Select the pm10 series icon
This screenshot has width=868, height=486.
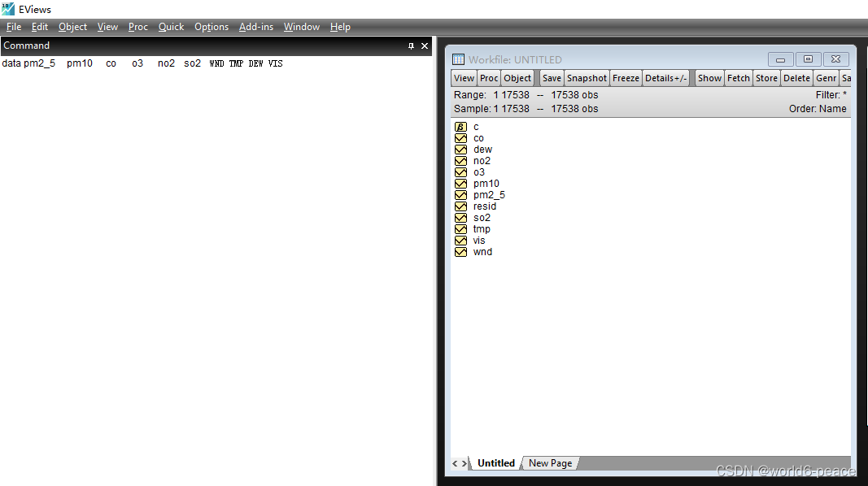(460, 184)
